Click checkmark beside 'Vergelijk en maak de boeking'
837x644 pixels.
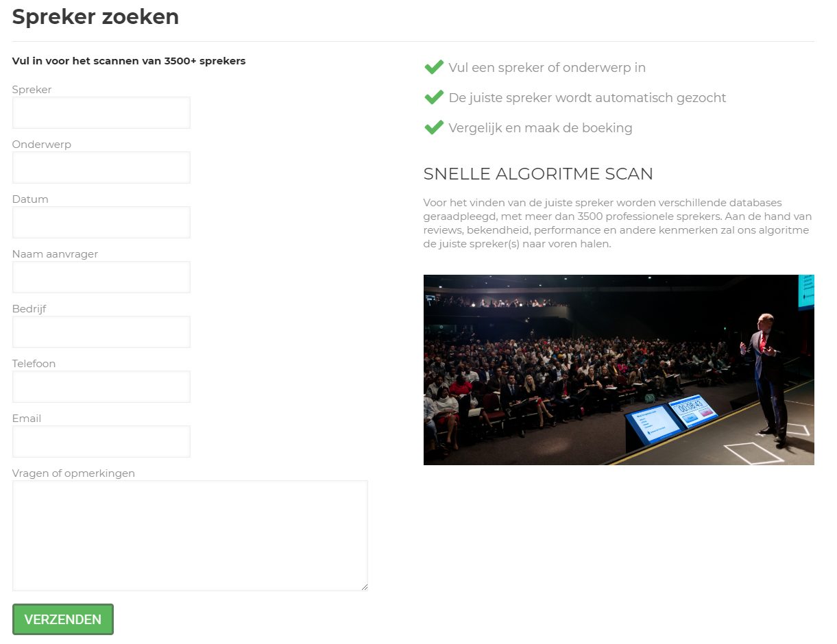[434, 127]
